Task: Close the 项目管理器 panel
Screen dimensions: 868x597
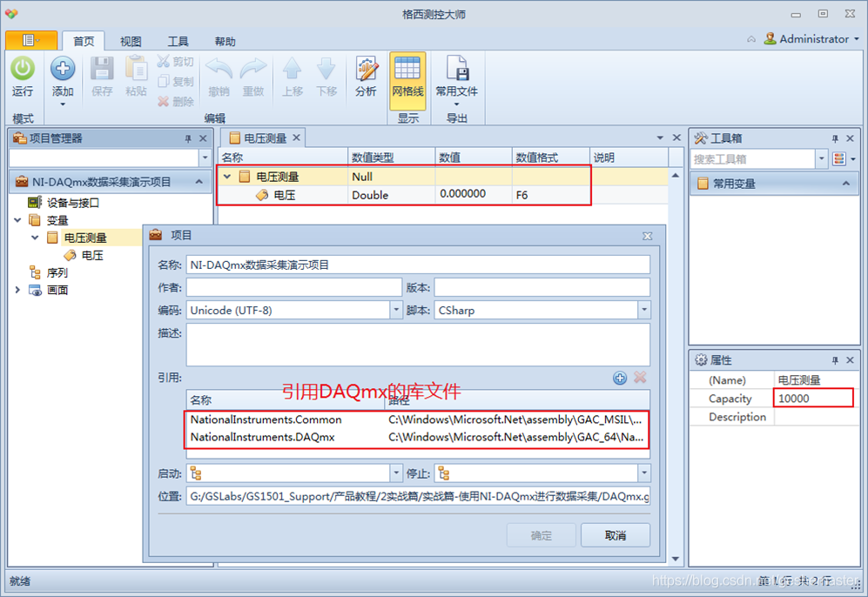Action: click(x=203, y=138)
